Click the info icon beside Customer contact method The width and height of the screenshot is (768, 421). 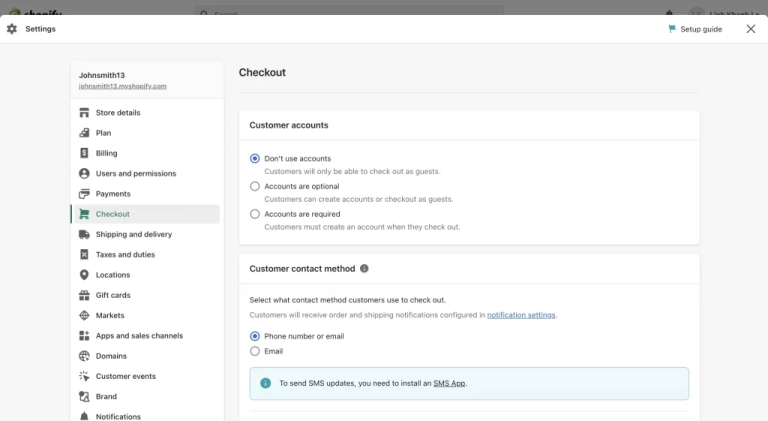[364, 269]
